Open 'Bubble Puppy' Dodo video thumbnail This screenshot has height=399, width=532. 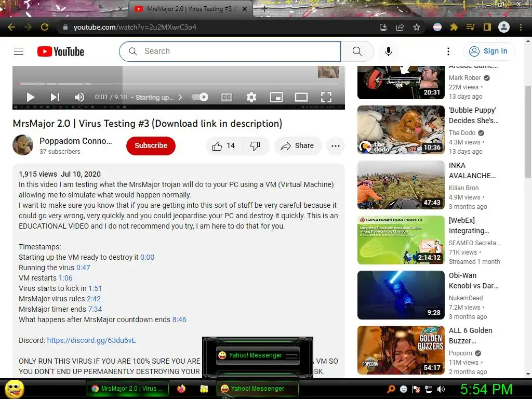pyautogui.click(x=401, y=130)
